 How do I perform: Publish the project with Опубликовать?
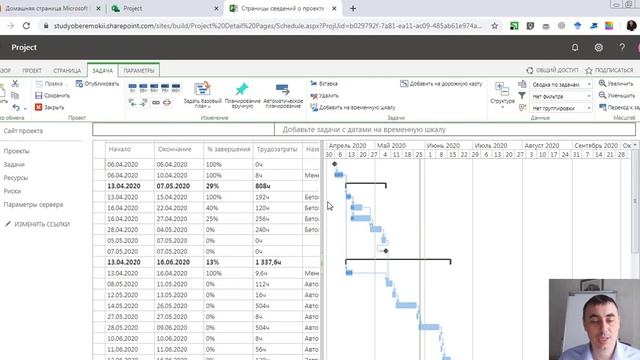click(97, 84)
